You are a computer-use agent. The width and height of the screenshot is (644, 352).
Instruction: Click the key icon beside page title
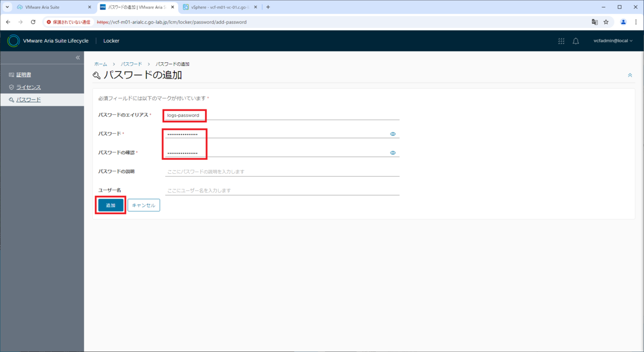97,75
